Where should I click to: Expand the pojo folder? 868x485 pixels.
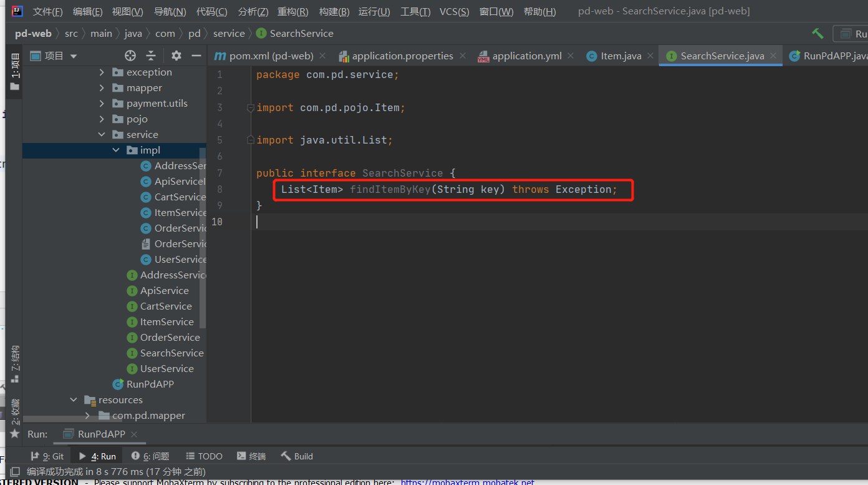(102, 119)
